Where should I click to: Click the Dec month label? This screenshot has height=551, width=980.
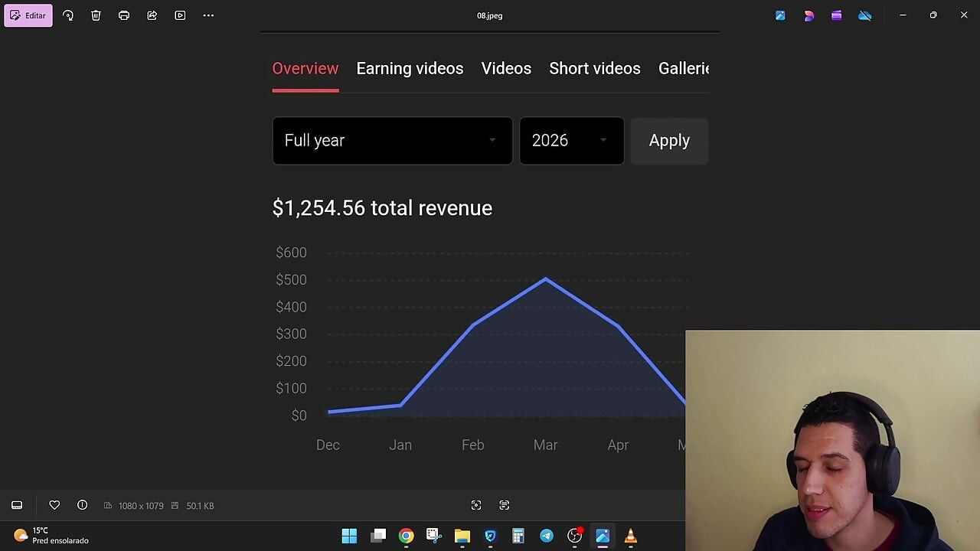pyautogui.click(x=328, y=445)
